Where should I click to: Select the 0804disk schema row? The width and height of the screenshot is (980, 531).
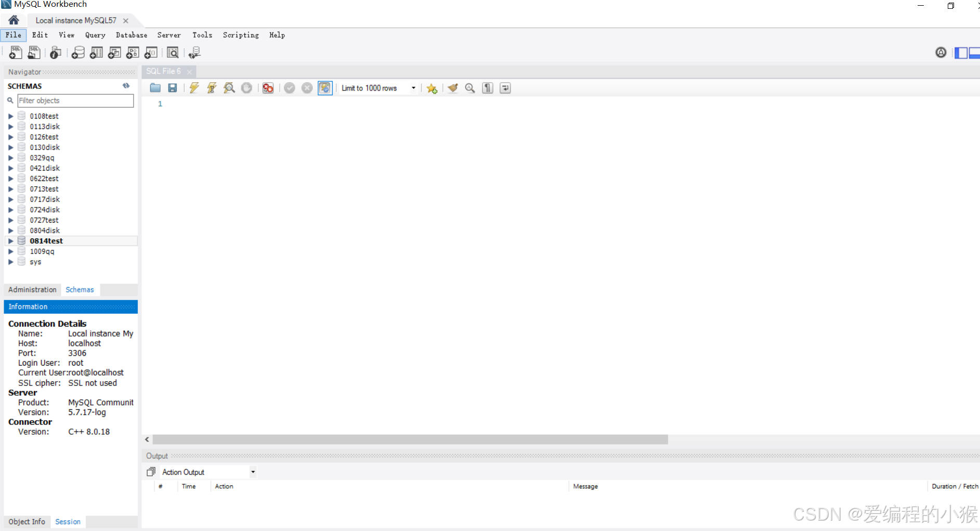71,230
